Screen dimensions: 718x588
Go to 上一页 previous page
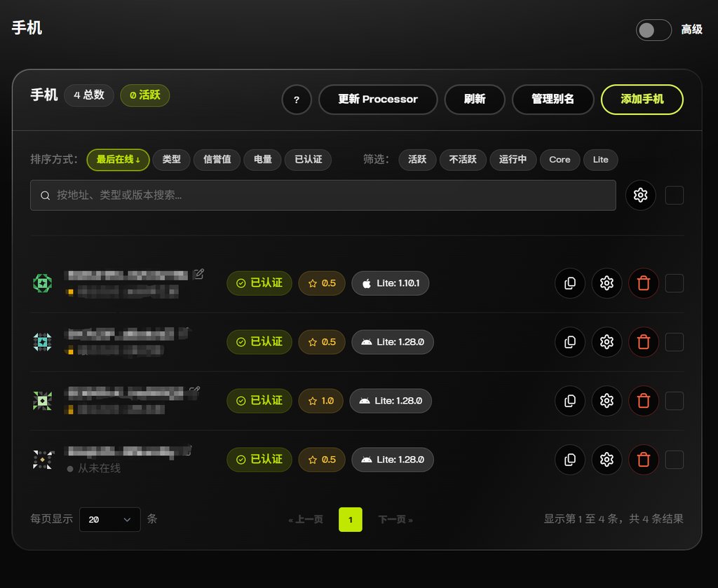tap(306, 519)
